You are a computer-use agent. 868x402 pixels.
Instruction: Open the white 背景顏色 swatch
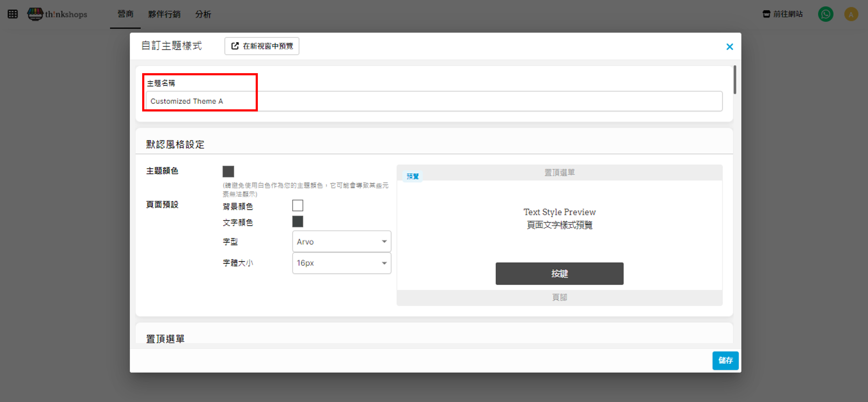[298, 205]
